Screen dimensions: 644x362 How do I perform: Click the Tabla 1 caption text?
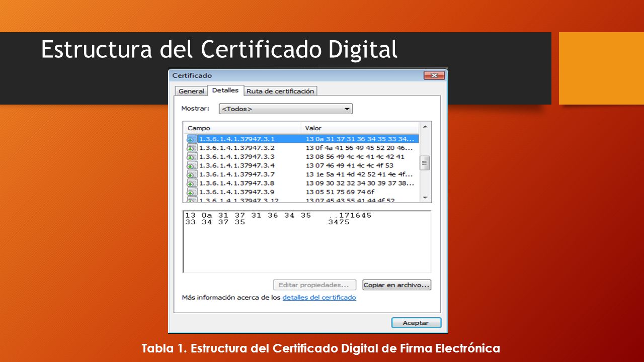(321, 348)
